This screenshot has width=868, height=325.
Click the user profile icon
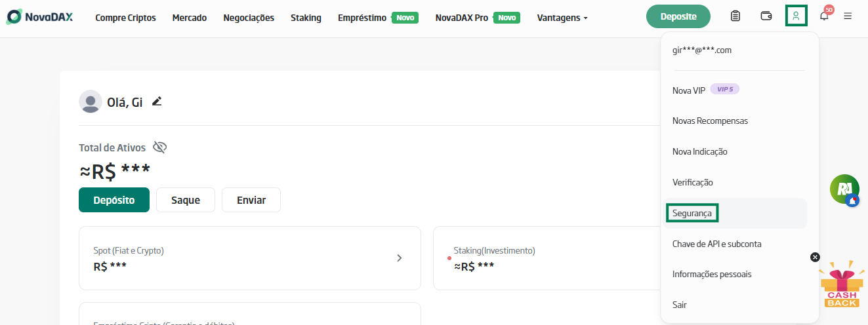[796, 16]
